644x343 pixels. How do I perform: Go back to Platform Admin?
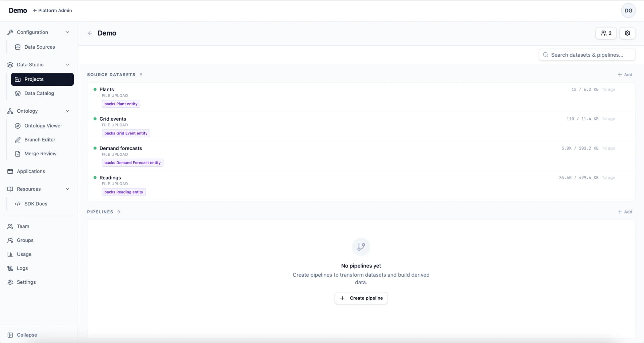53,10
